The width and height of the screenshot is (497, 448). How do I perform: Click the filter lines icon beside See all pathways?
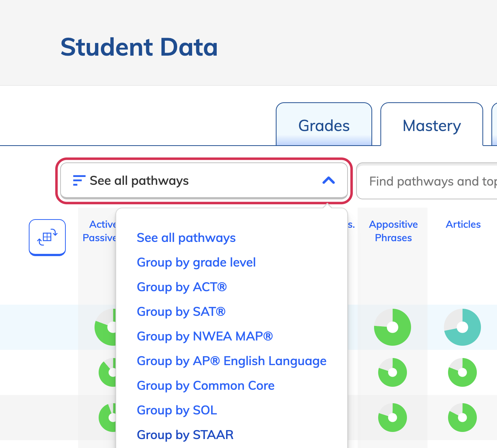tap(79, 181)
